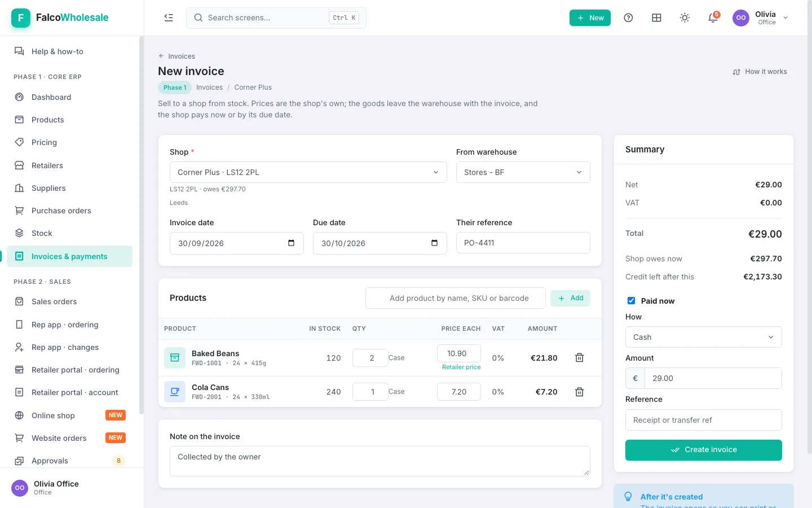Image resolution: width=812 pixels, height=508 pixels.
Task: Click the Online shop globe icon
Action: pos(19,415)
